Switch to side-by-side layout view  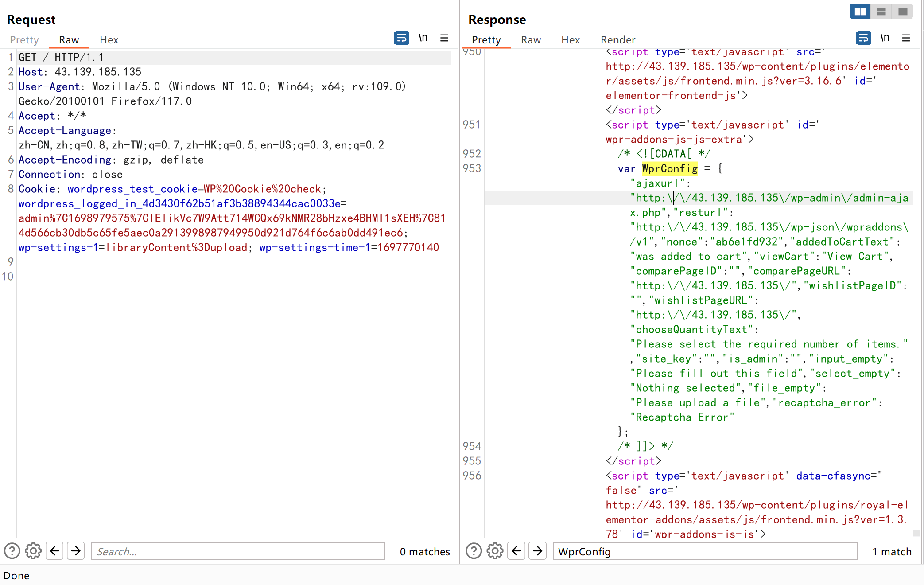point(860,12)
